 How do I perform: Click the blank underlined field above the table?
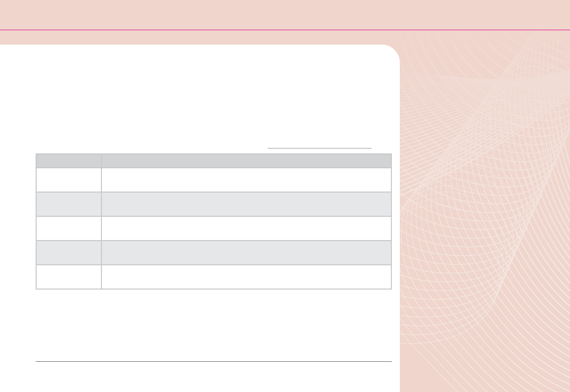[319, 147]
